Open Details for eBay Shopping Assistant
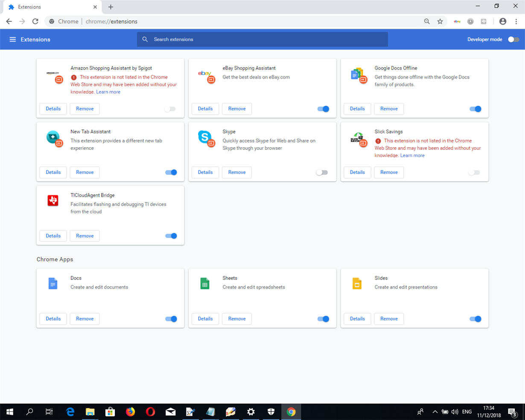Image resolution: width=525 pixels, height=420 pixels. coord(205,109)
